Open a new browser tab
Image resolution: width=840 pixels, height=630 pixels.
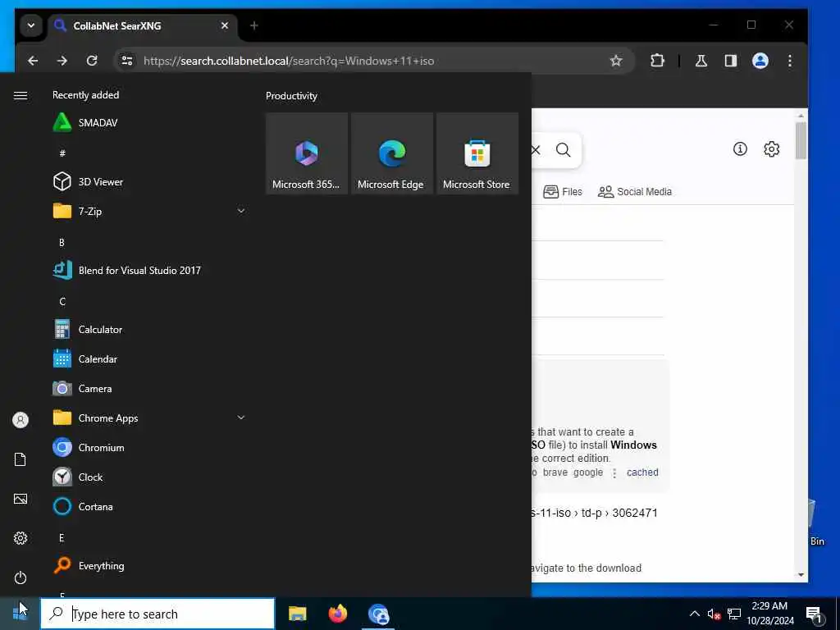254,25
